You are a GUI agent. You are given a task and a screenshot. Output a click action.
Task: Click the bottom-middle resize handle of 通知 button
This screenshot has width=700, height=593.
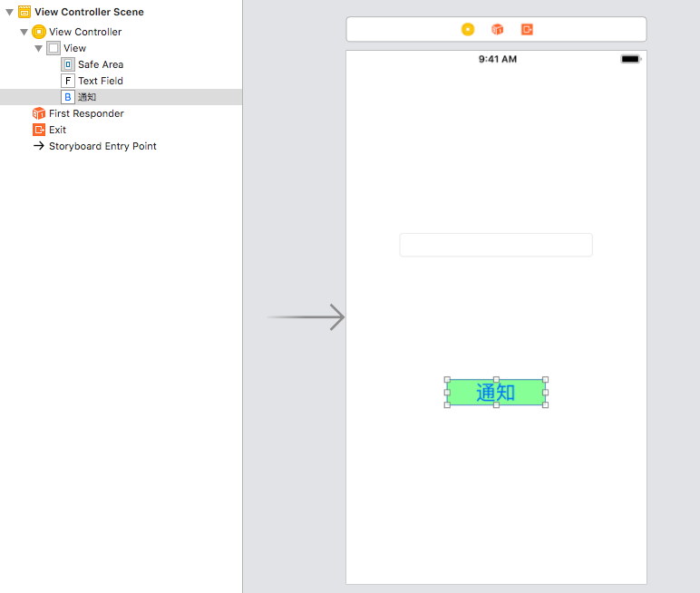pyautogui.click(x=496, y=405)
